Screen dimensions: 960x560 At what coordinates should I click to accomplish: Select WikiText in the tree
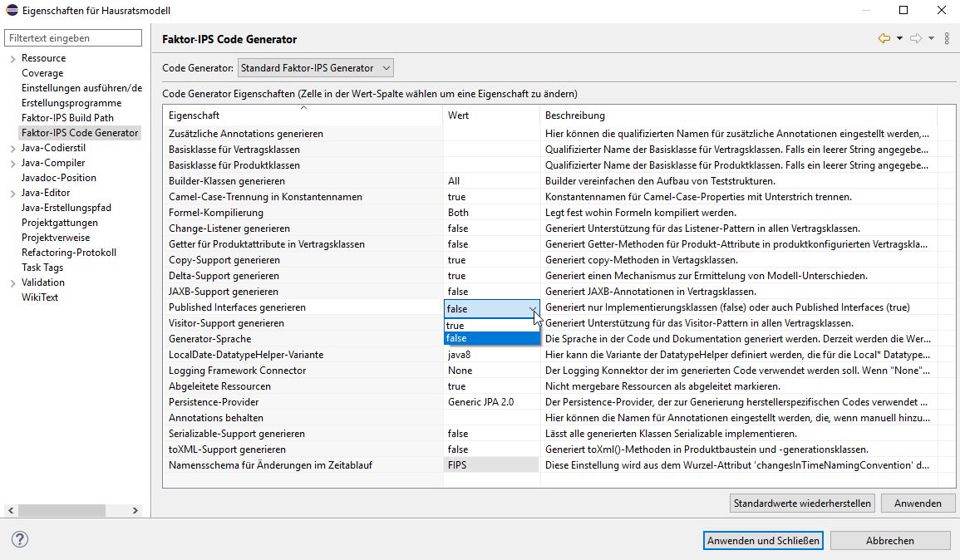[x=40, y=297]
